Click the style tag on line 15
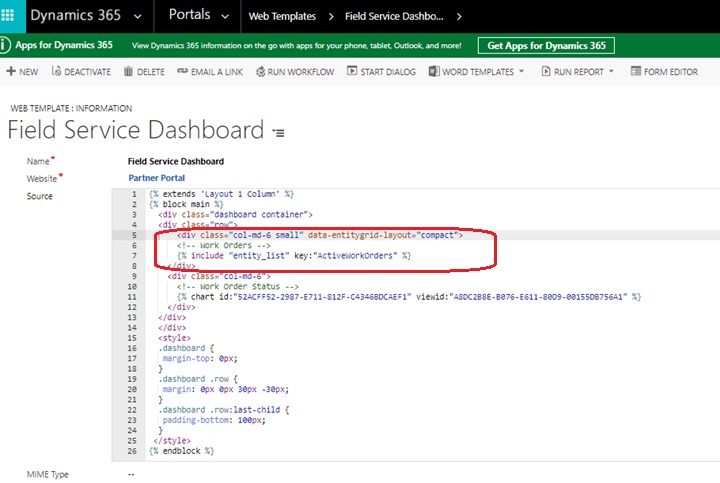The width and height of the screenshot is (720, 483). tap(174, 337)
